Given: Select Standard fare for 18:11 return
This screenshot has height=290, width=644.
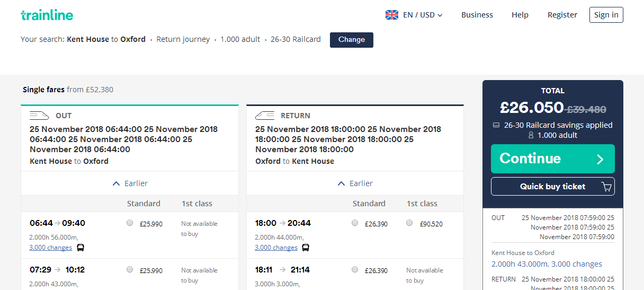Looking at the screenshot, I should 355,270.
